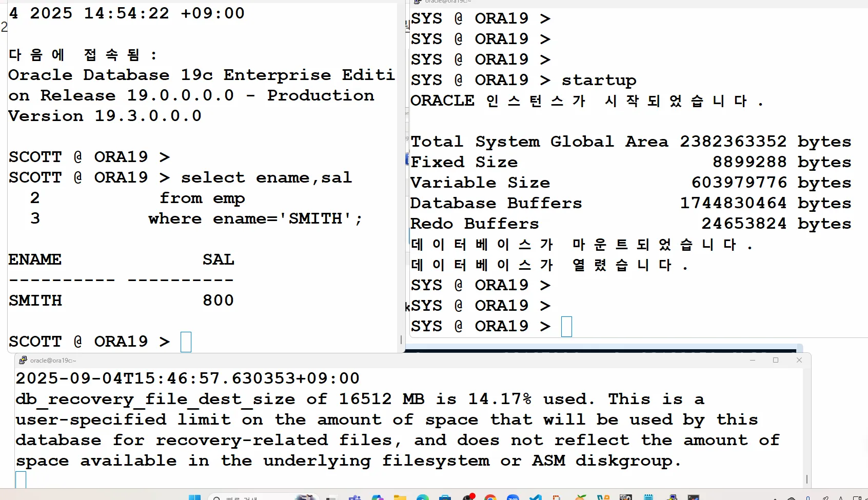Click 'select ename,sal' in the SCOTT window
This screenshot has height=500, width=868.
pos(266,177)
